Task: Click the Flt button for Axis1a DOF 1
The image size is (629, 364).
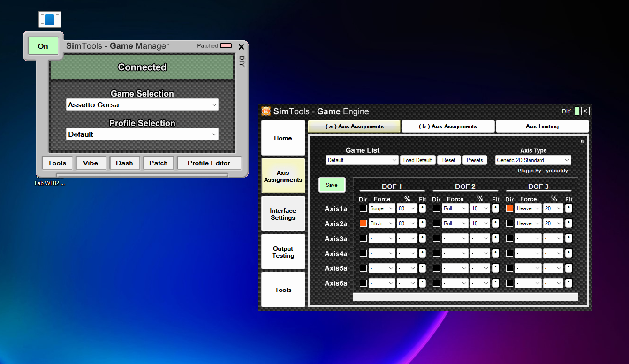Action: (422, 208)
